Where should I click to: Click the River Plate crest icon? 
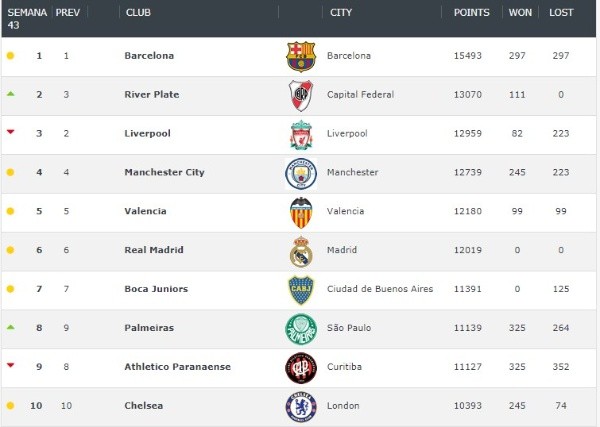(x=300, y=95)
